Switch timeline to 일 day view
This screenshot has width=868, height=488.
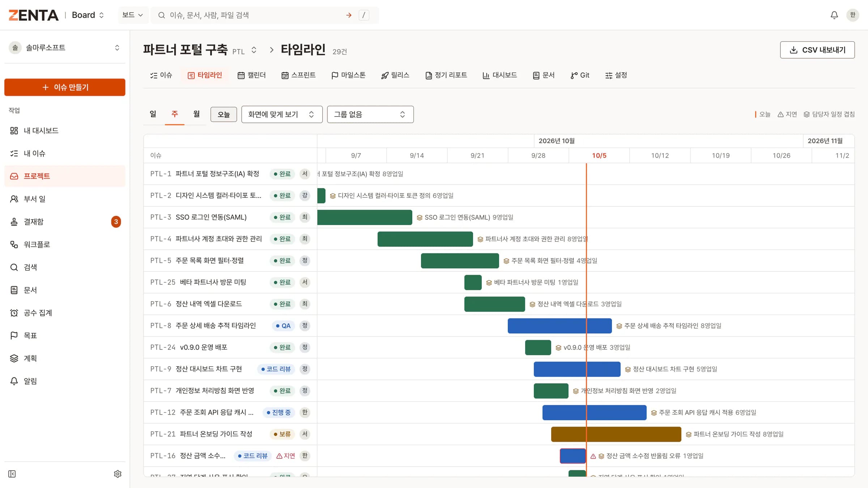pyautogui.click(x=153, y=114)
